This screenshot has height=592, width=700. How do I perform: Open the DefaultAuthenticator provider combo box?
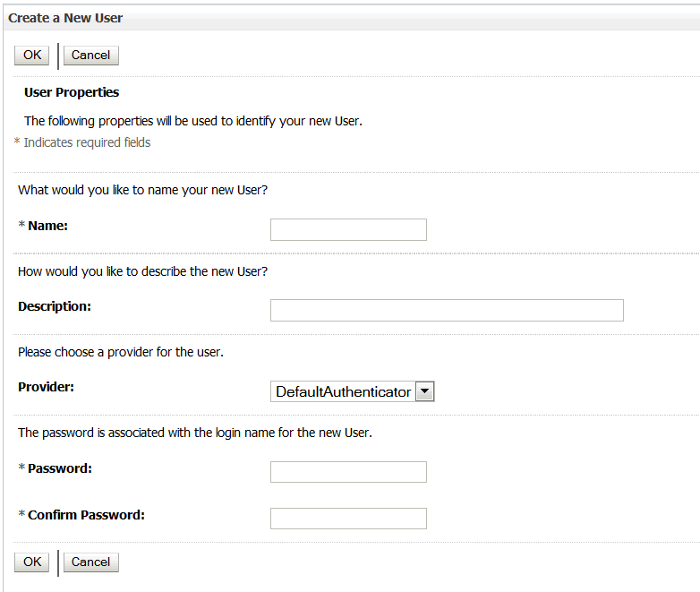[352, 391]
